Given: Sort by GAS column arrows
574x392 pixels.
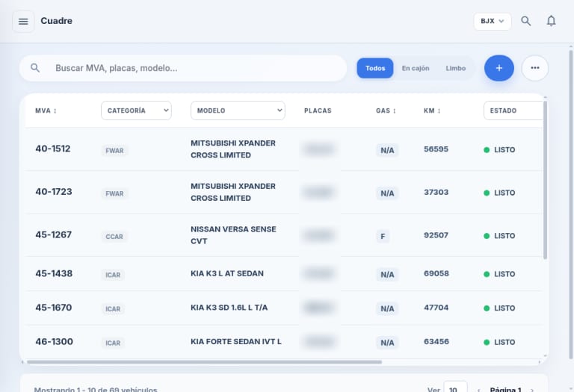Looking at the screenshot, I should [395, 111].
